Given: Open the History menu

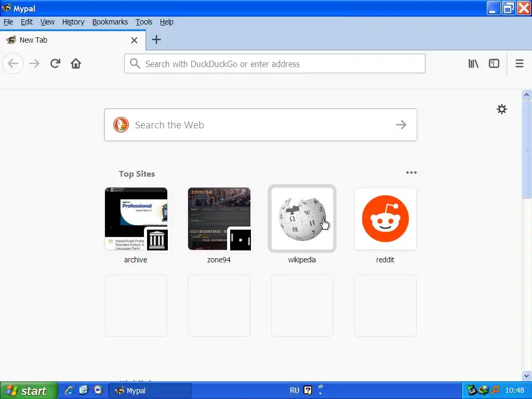Looking at the screenshot, I should tap(73, 22).
